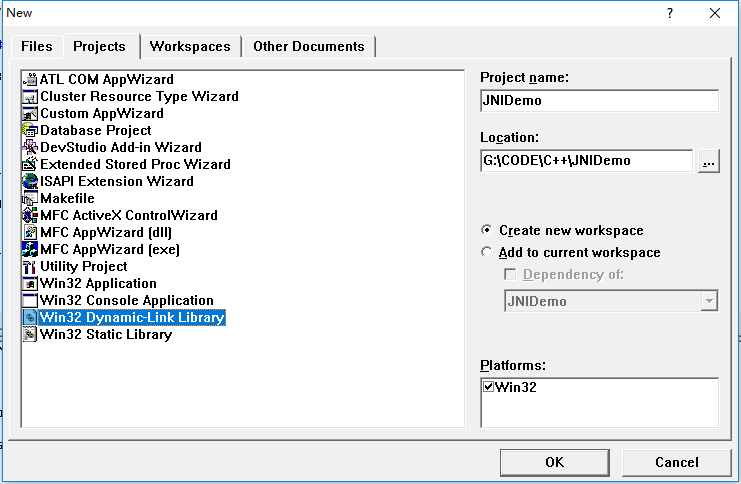
Task: Select Win32 Application label
Action: pos(98,284)
